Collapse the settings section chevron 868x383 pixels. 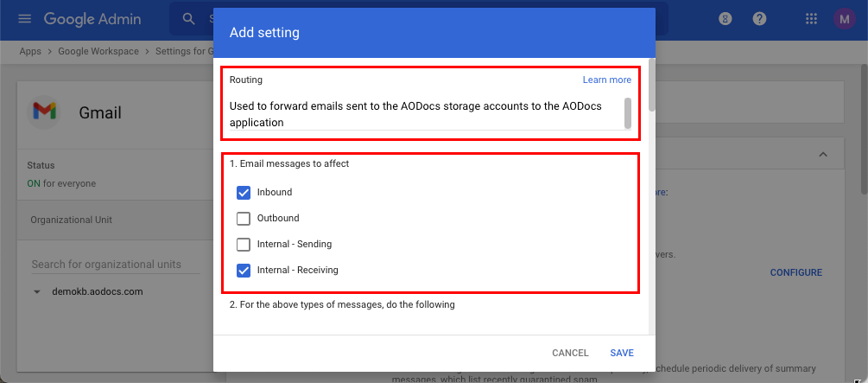coord(823,154)
